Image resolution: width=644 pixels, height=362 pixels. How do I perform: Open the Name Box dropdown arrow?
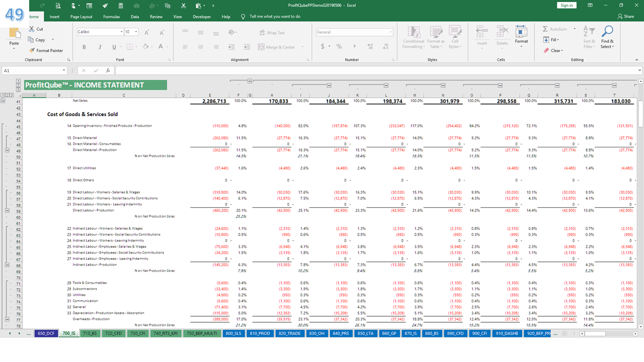pos(64,71)
